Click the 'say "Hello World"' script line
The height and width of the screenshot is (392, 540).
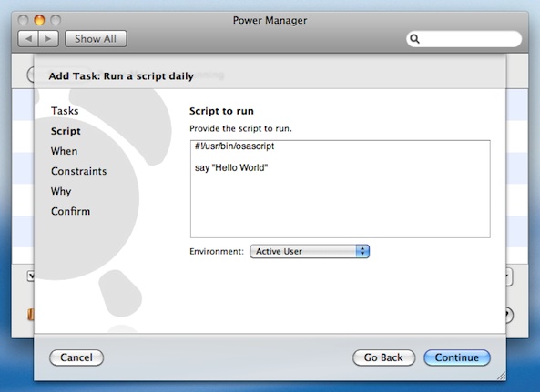pyautogui.click(x=231, y=167)
